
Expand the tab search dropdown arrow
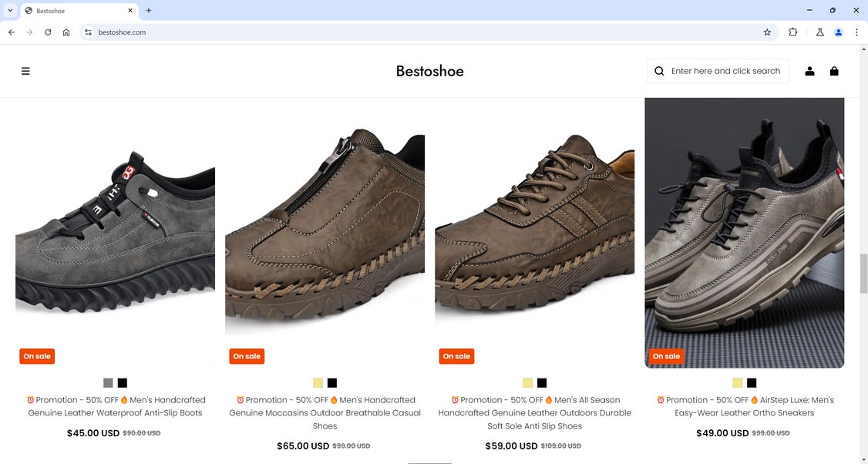[x=11, y=10]
